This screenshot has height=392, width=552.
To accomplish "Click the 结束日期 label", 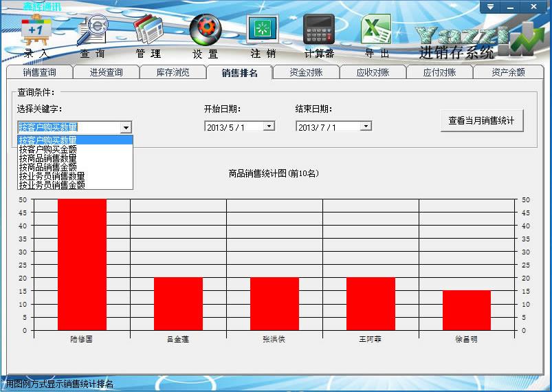I will (313, 109).
